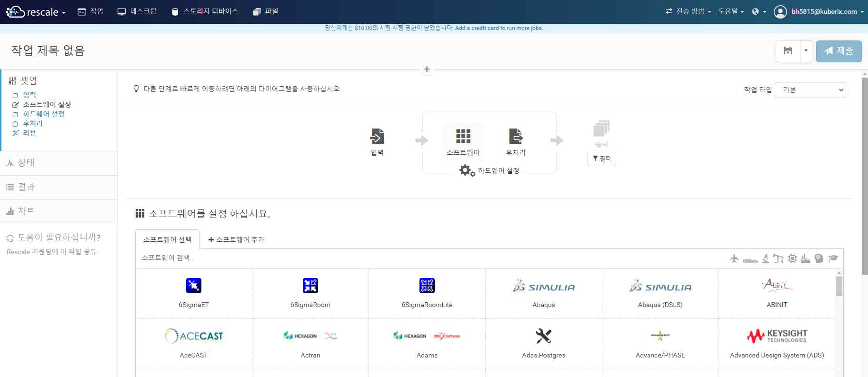Filter software by academic graduation cap icon
The height and width of the screenshot is (377, 868).
tap(833, 258)
